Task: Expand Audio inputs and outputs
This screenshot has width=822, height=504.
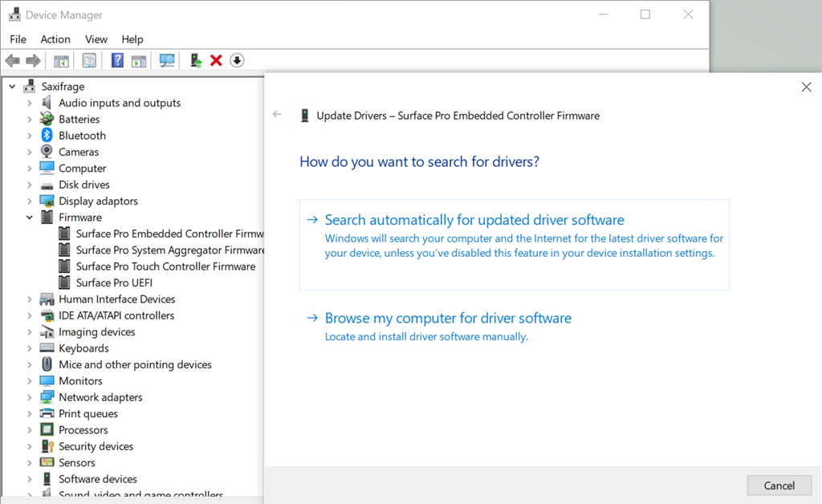Action: coord(30,103)
